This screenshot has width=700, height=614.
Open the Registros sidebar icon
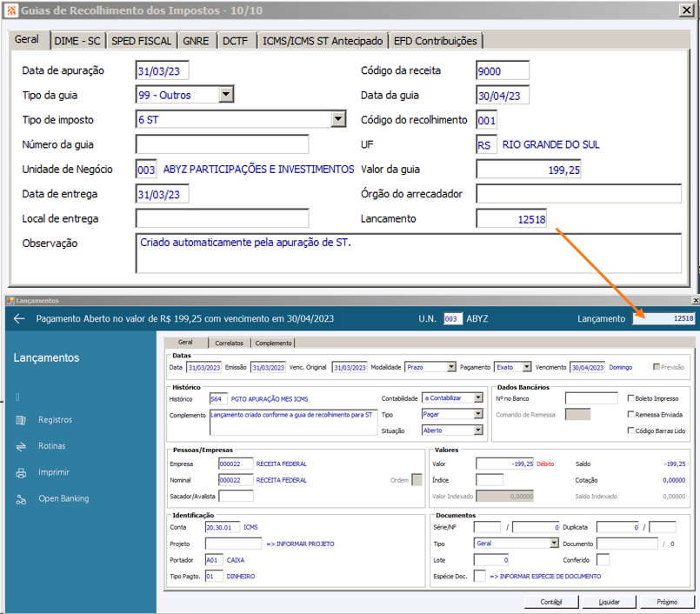click(21, 420)
